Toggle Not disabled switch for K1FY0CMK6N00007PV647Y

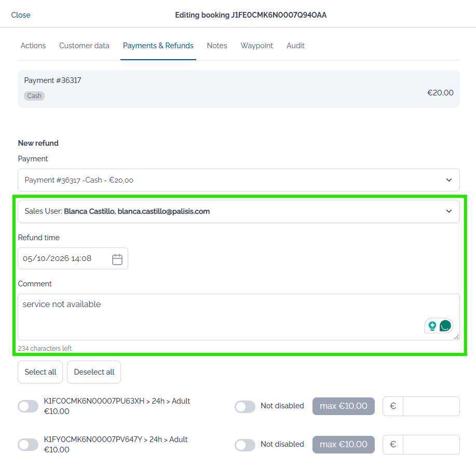click(x=245, y=445)
